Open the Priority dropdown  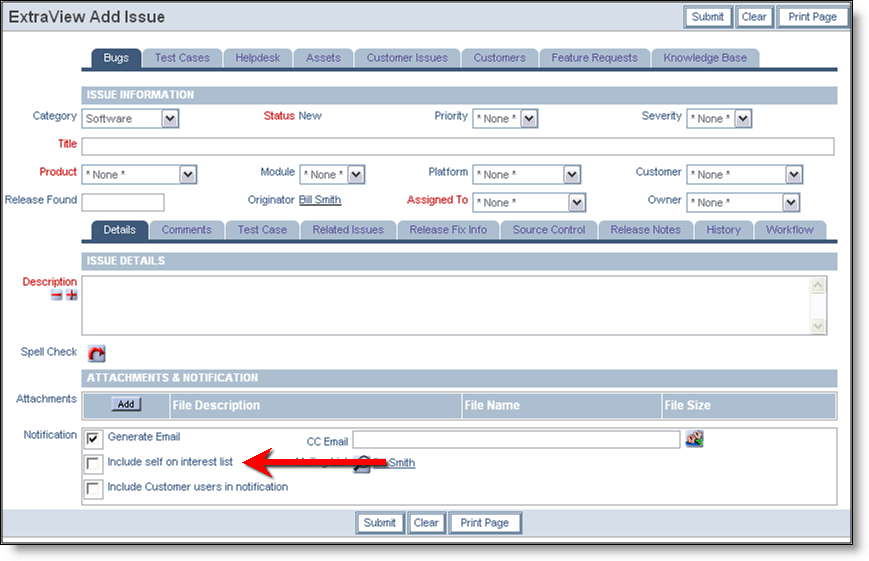click(505, 119)
